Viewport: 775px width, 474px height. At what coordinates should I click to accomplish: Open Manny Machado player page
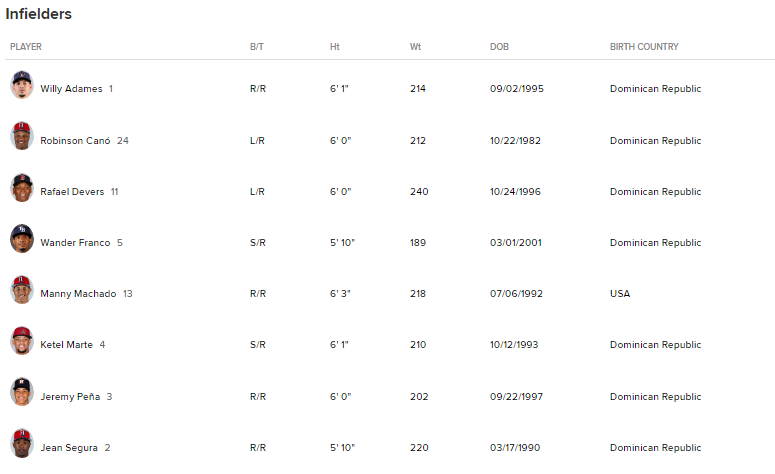(x=78, y=294)
